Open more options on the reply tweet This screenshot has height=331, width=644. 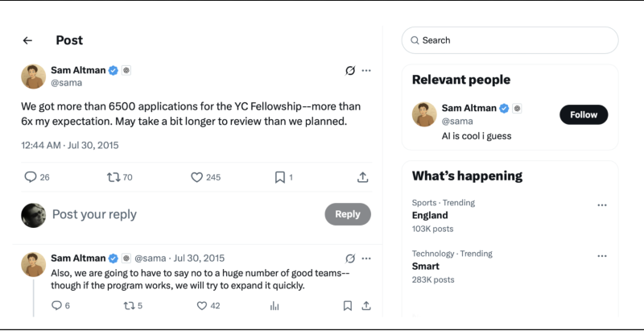pyautogui.click(x=366, y=259)
